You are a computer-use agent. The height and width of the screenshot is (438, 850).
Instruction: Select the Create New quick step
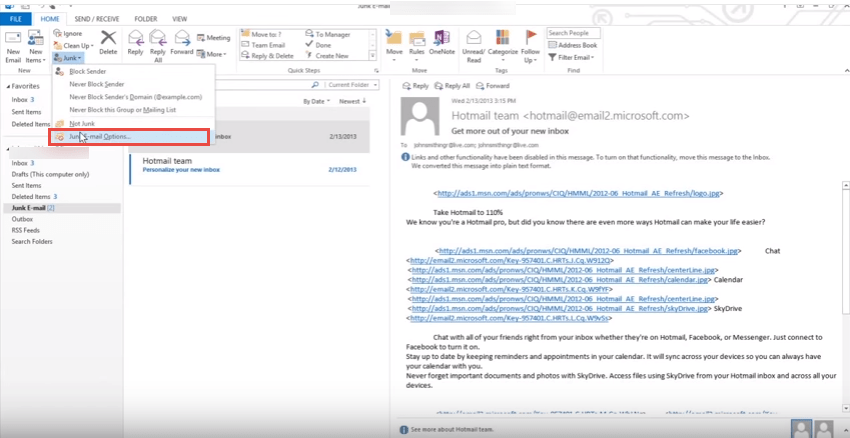[327, 56]
